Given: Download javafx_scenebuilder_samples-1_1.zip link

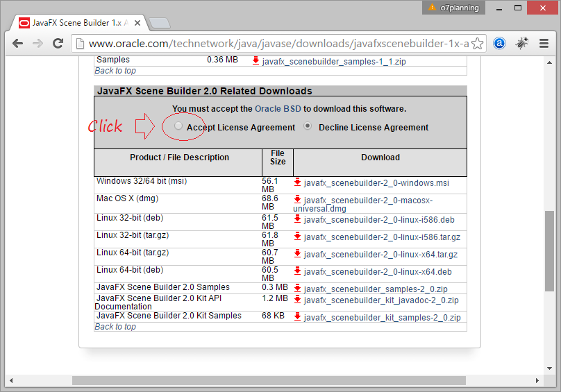Looking at the screenshot, I should click(x=334, y=62).
